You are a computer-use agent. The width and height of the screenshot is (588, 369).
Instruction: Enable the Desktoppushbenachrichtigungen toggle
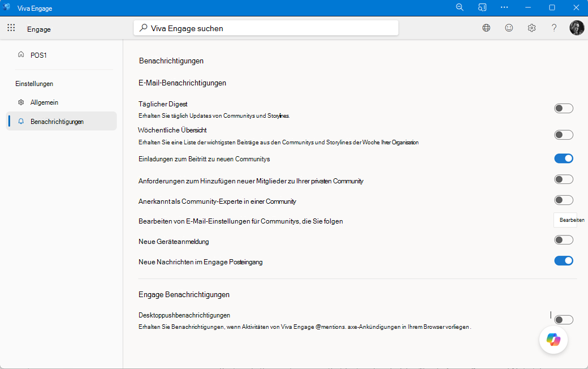point(564,320)
